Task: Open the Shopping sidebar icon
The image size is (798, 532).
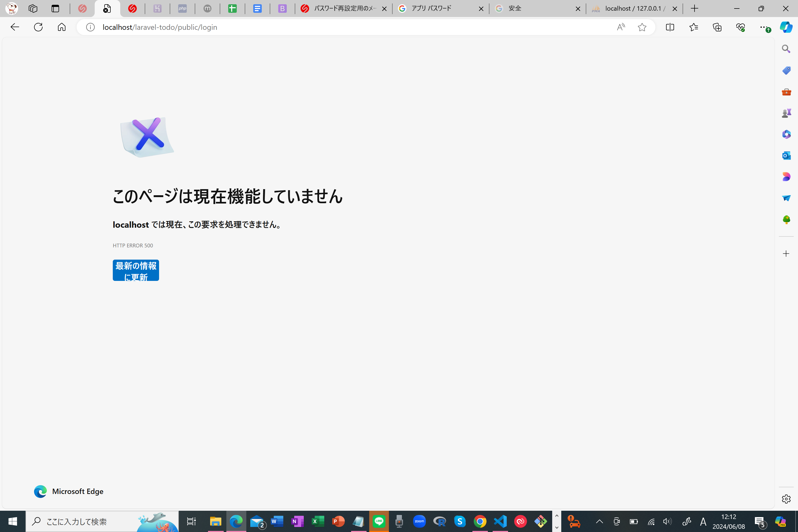Action: tap(786, 70)
